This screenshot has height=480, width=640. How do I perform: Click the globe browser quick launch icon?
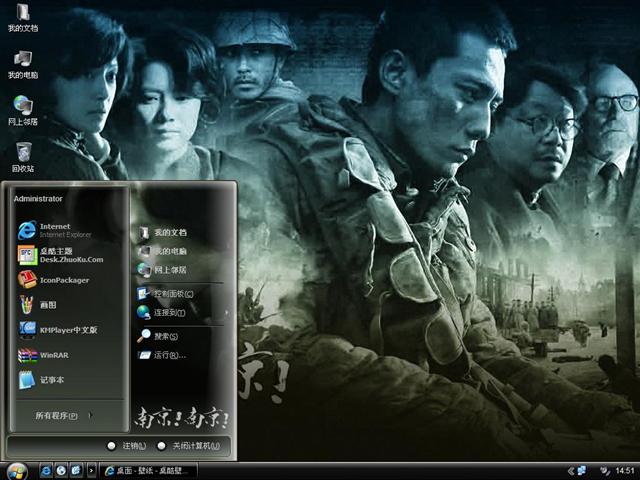pos(61,471)
